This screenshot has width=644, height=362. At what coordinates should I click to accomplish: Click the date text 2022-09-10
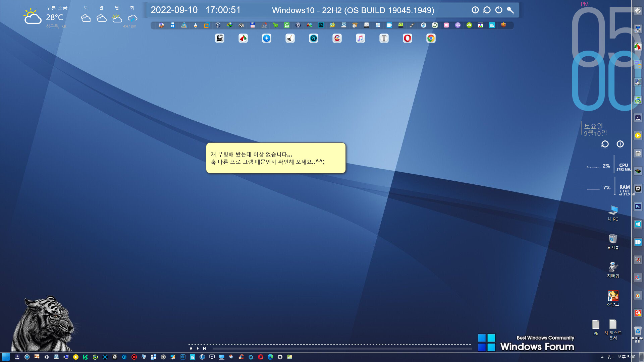tap(174, 10)
